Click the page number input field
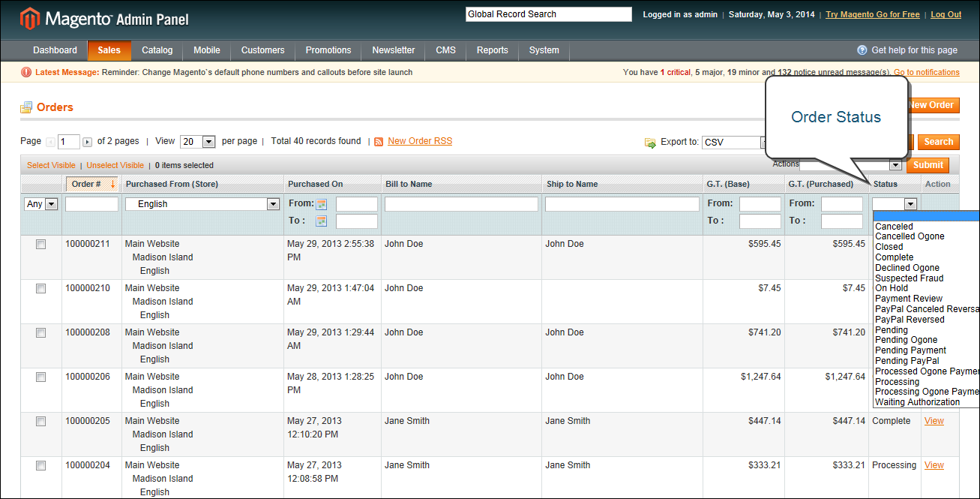Image resolution: width=980 pixels, height=499 pixels. pos(68,142)
